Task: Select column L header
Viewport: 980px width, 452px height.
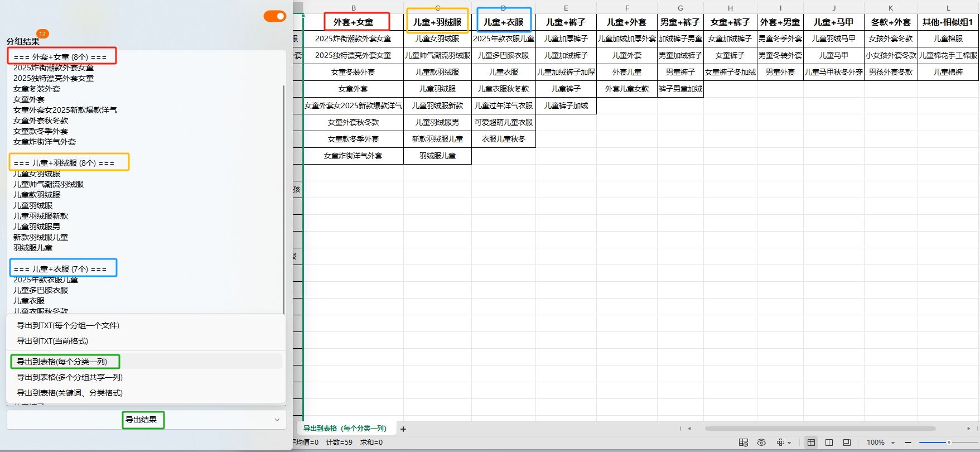Action: 948,8
